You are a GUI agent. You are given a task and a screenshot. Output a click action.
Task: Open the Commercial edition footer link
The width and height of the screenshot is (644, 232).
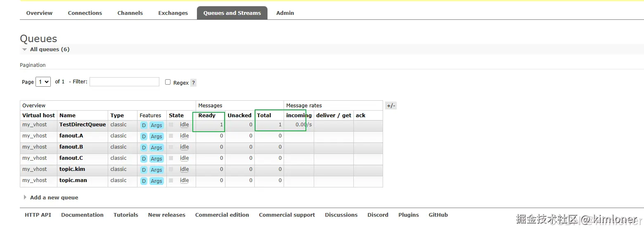pos(222,215)
